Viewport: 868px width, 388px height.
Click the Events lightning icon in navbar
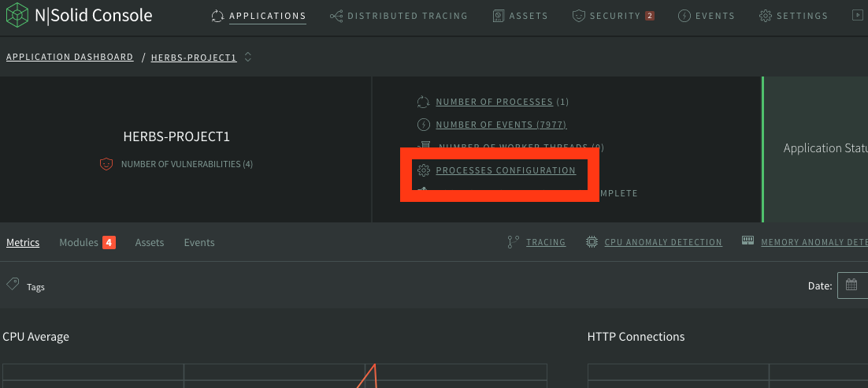coord(684,16)
